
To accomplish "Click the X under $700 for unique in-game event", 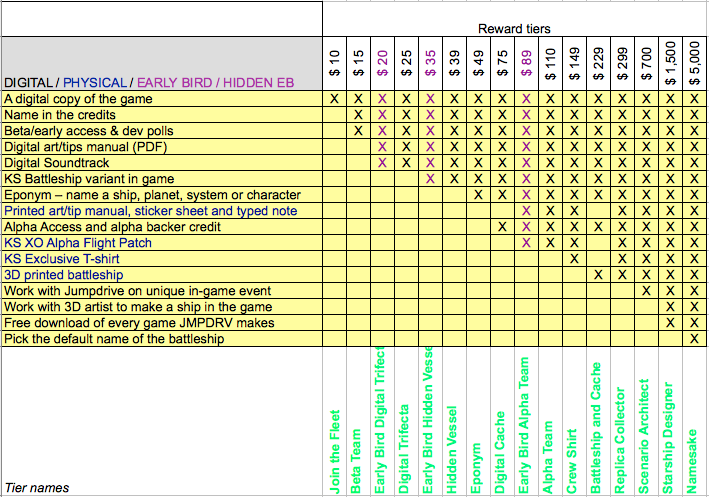I will tap(646, 291).
